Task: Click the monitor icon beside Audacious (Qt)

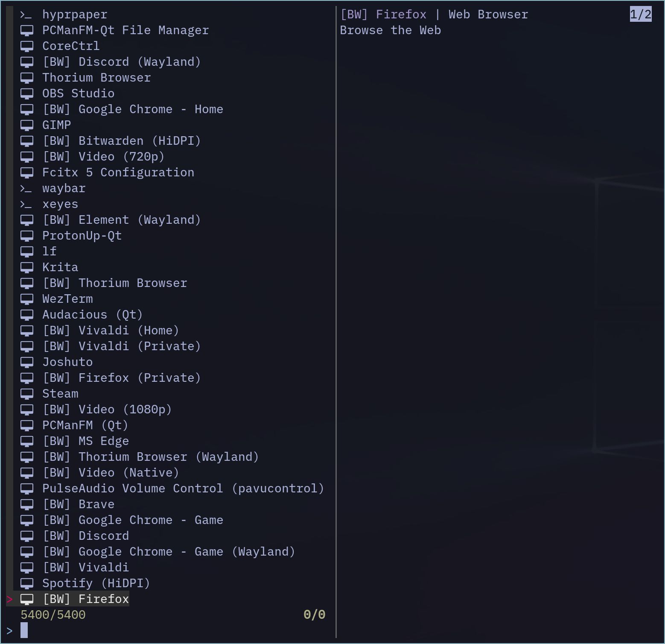Action: (27, 315)
